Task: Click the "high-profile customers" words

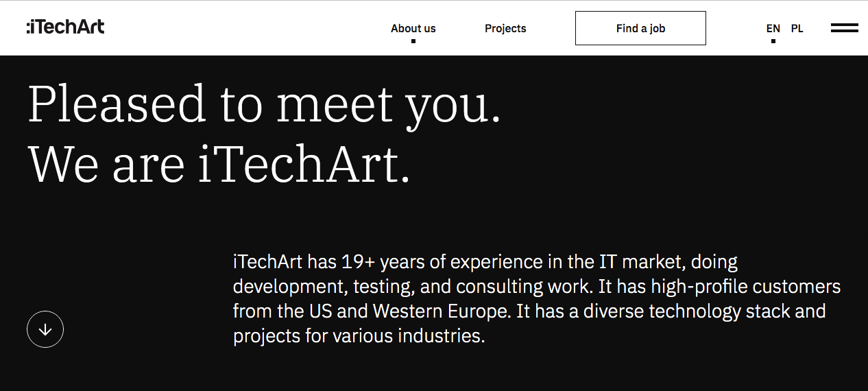Action: coord(745,287)
